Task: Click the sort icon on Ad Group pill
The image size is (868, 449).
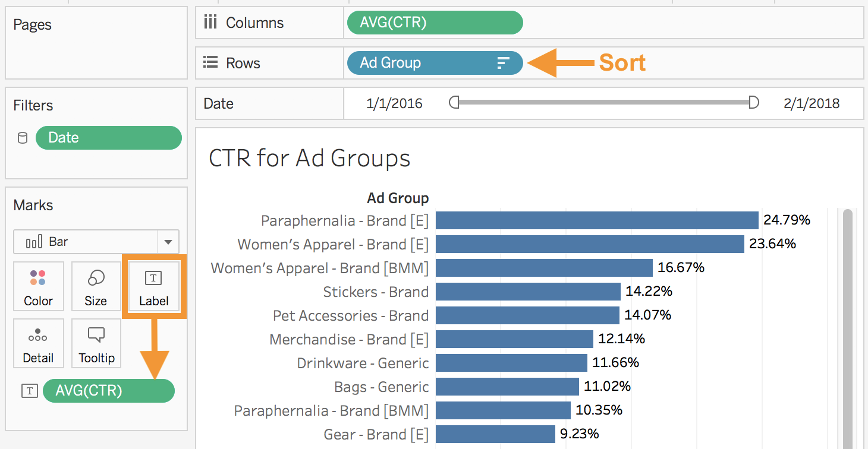Action: (x=503, y=63)
